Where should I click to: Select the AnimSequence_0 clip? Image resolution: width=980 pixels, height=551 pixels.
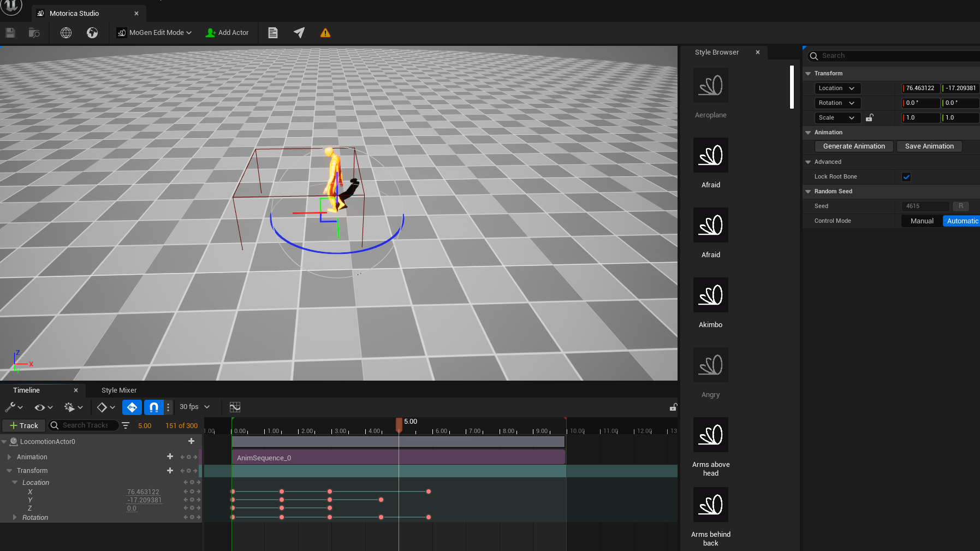click(x=399, y=458)
